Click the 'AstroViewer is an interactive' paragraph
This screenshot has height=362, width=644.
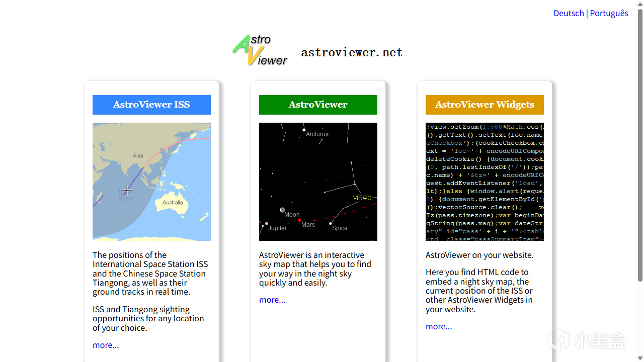[x=315, y=269]
